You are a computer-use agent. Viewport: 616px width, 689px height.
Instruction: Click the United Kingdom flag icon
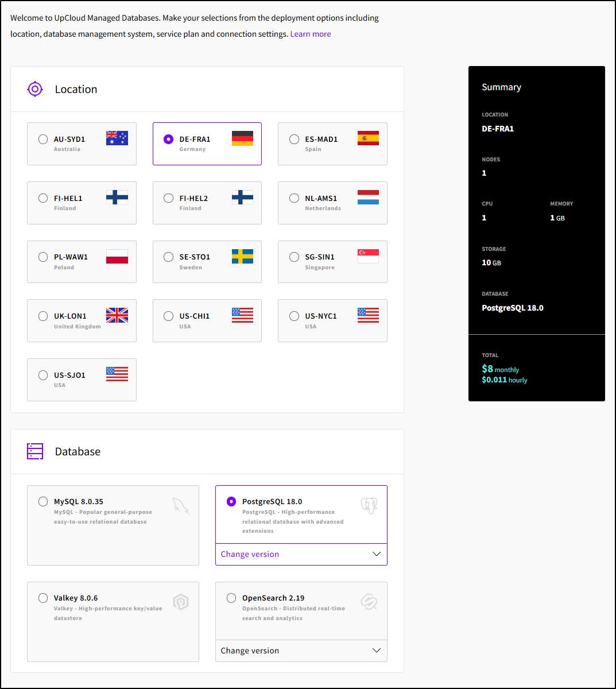[x=117, y=315]
